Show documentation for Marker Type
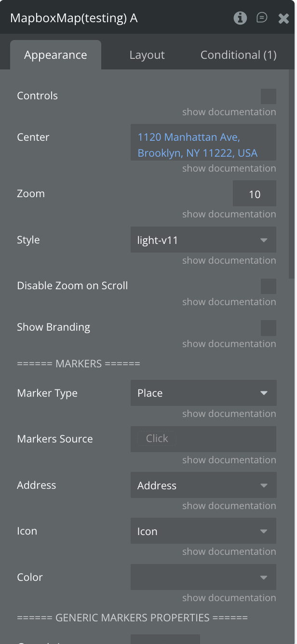Image resolution: width=297 pixels, height=644 pixels. point(229,414)
